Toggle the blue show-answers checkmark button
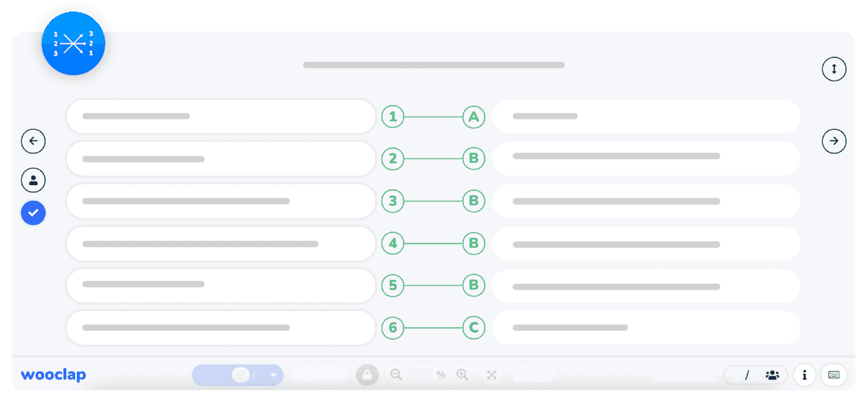This screenshot has height=402, width=868. (x=33, y=213)
